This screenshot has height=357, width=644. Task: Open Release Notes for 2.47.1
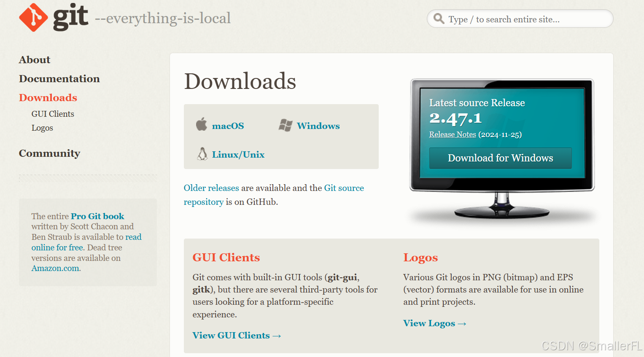point(453,134)
